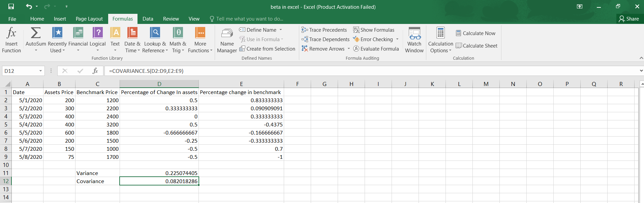Expand the Error Checking dropdown arrow
The width and height of the screenshot is (644, 203).
[397, 39]
